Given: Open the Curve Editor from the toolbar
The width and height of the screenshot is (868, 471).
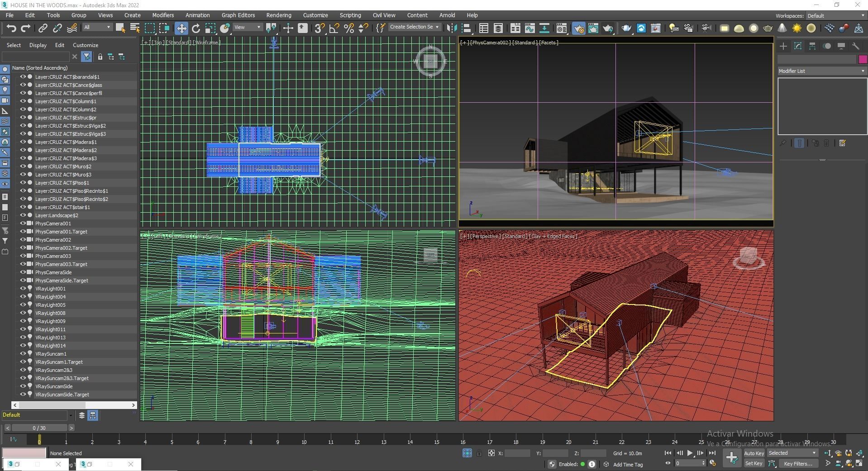Looking at the screenshot, I should (x=529, y=29).
